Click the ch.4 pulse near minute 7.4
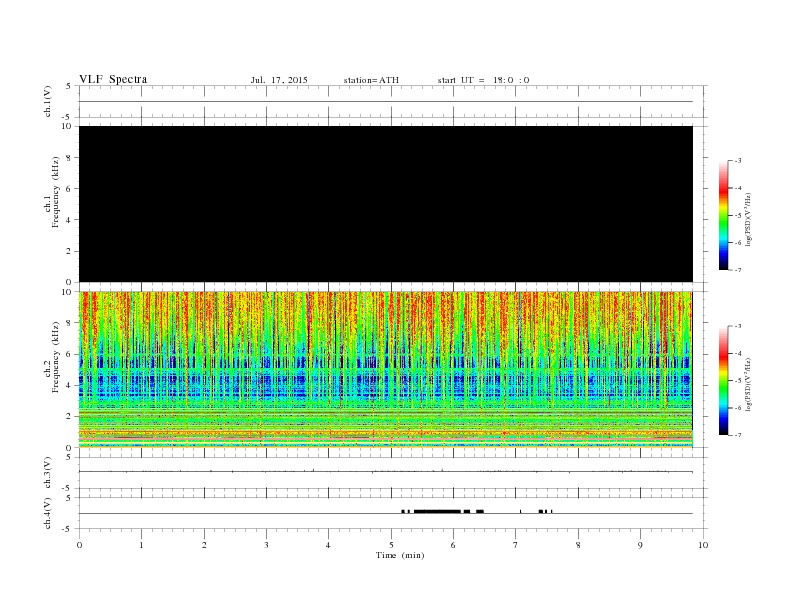 pos(541,512)
